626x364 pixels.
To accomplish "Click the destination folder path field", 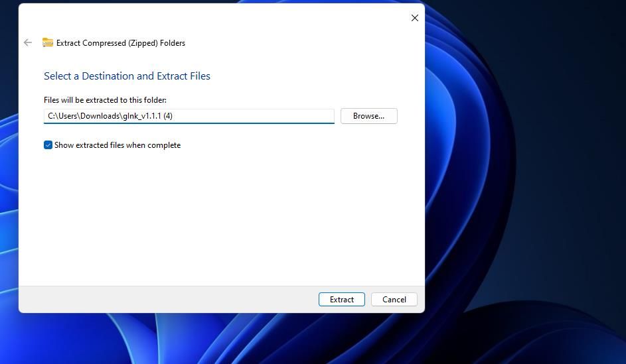I will [189, 116].
